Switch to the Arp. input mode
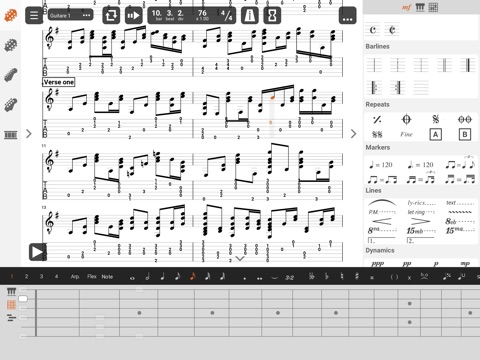The width and height of the screenshot is (480, 360). (75, 277)
